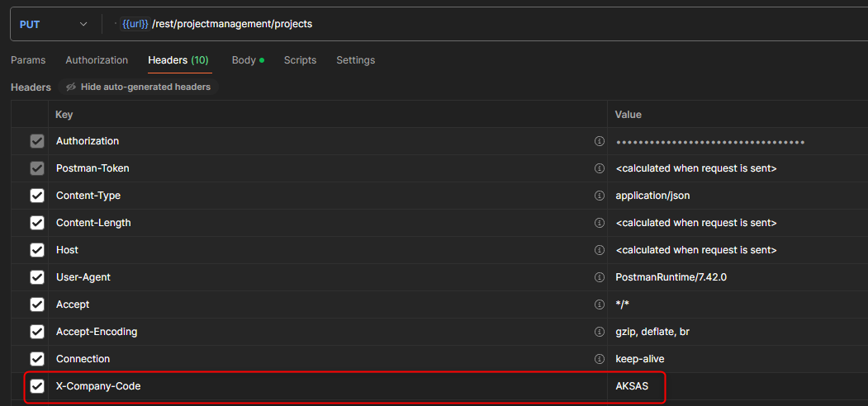Click Hide auto-generated headers button
Image resolution: width=868 pixels, height=406 pixels.
pos(138,87)
